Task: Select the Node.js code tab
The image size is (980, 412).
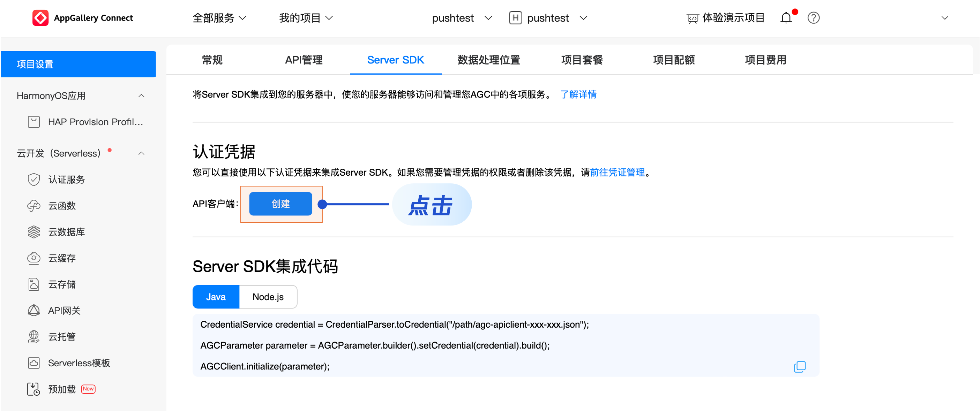Action: (x=268, y=297)
